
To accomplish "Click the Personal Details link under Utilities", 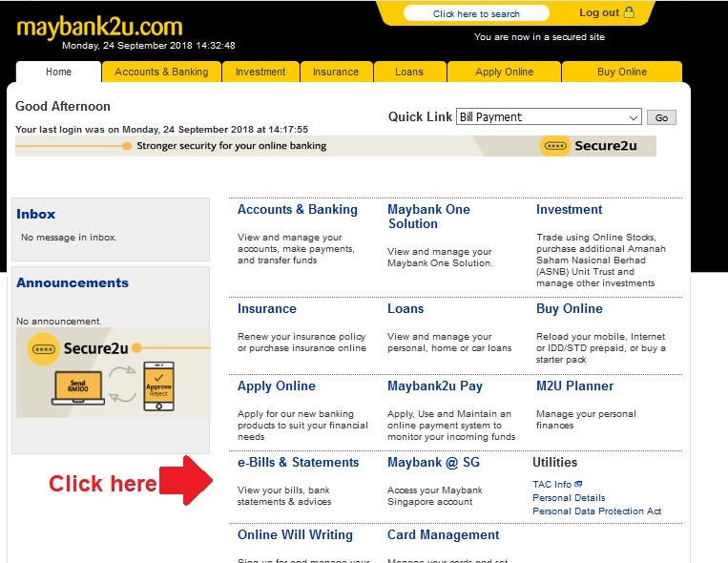I will [x=569, y=498].
